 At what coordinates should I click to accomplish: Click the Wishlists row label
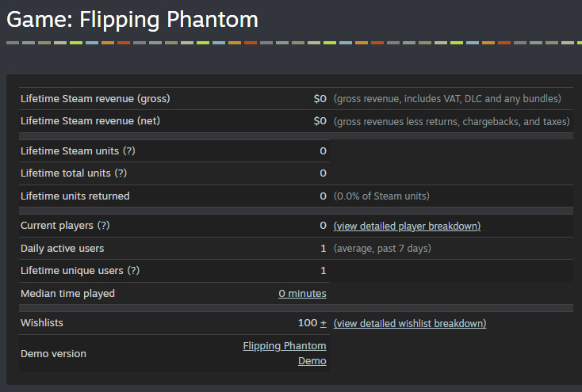(x=42, y=323)
